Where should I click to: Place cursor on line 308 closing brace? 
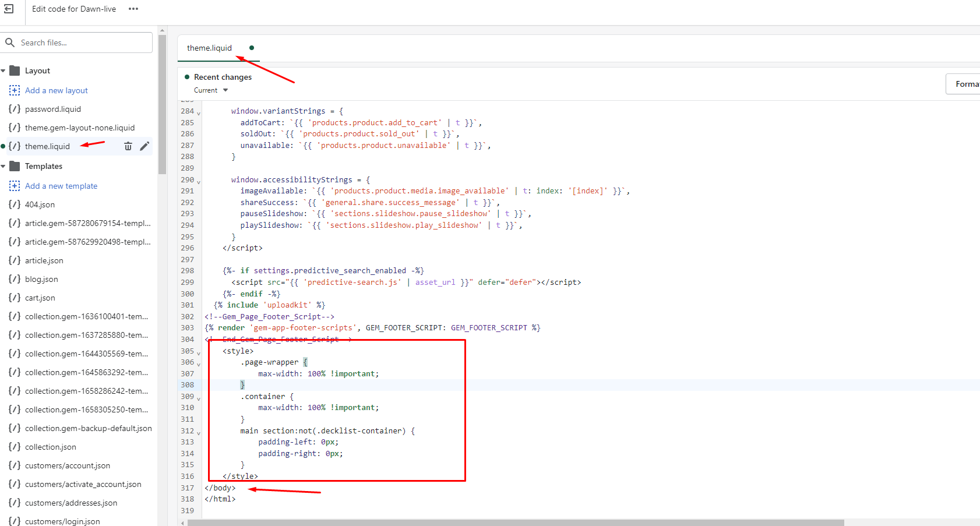click(x=242, y=385)
